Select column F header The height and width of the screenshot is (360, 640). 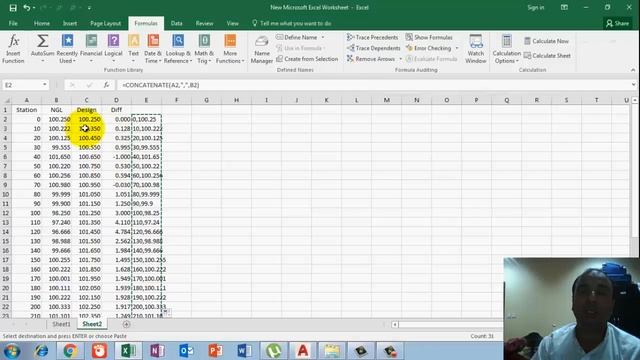pyautogui.click(x=176, y=100)
